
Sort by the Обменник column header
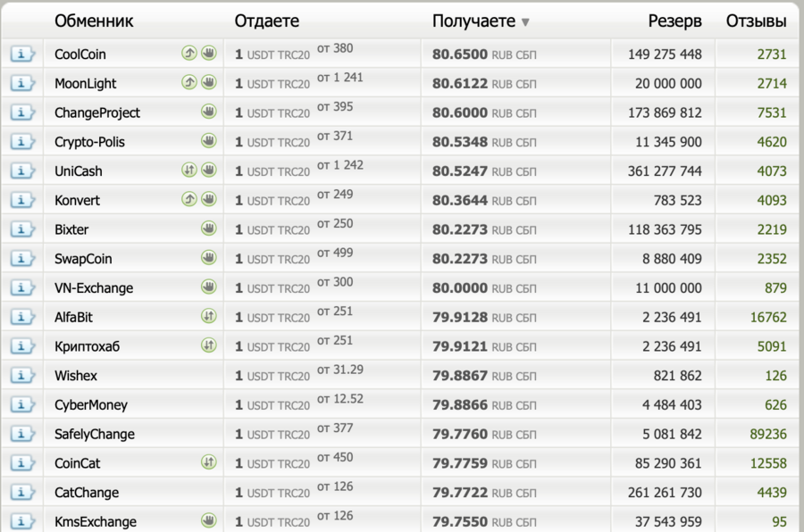coord(94,21)
